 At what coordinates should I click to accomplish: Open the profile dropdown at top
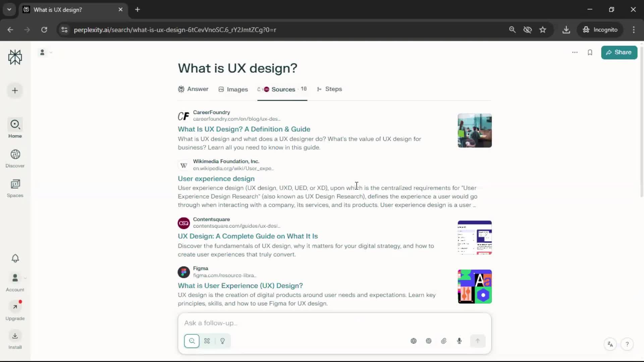pyautogui.click(x=46, y=52)
